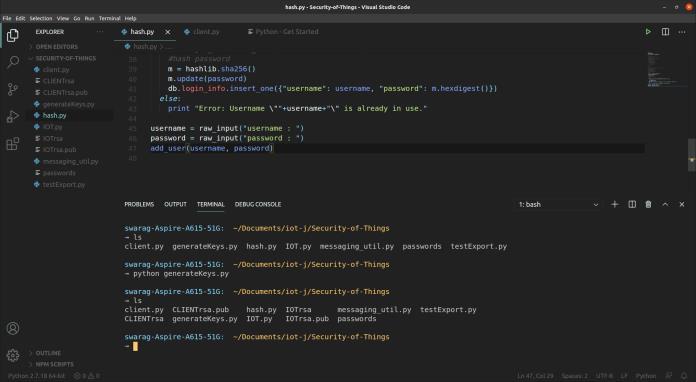Change end-of-line sequence via LF
Viewport: 696px width, 382px height.
point(624,376)
